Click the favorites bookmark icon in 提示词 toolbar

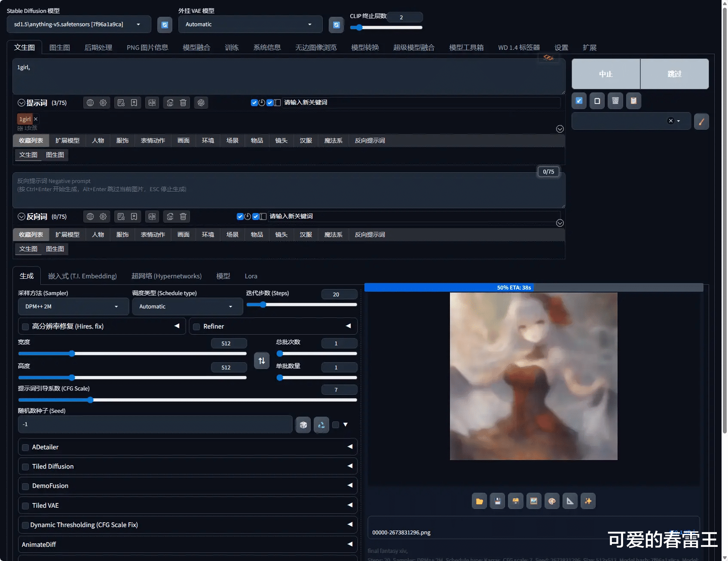(134, 103)
